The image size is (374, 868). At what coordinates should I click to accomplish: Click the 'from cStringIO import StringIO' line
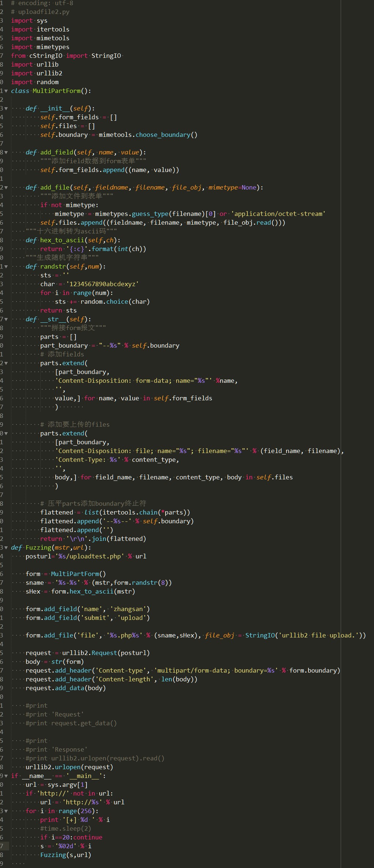click(x=66, y=56)
